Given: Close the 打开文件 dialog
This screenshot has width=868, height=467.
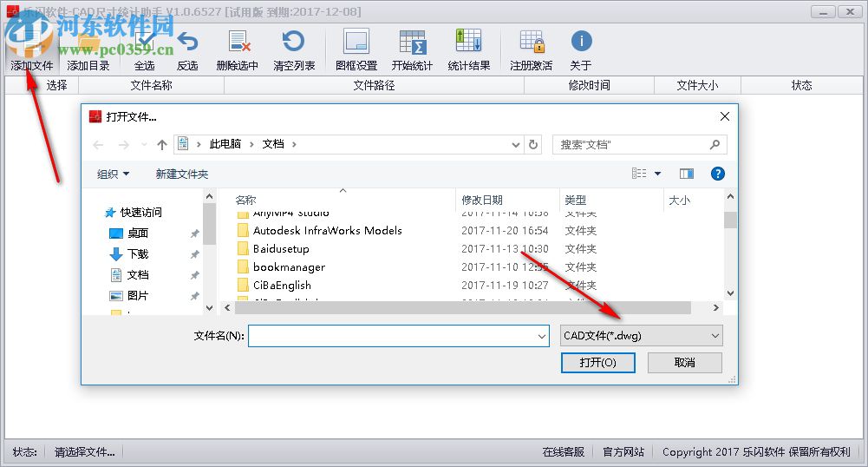Looking at the screenshot, I should [725, 116].
